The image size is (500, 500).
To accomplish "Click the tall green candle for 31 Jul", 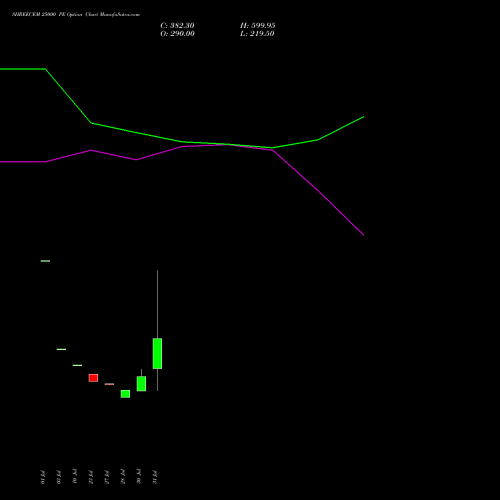I will (x=157, y=353).
